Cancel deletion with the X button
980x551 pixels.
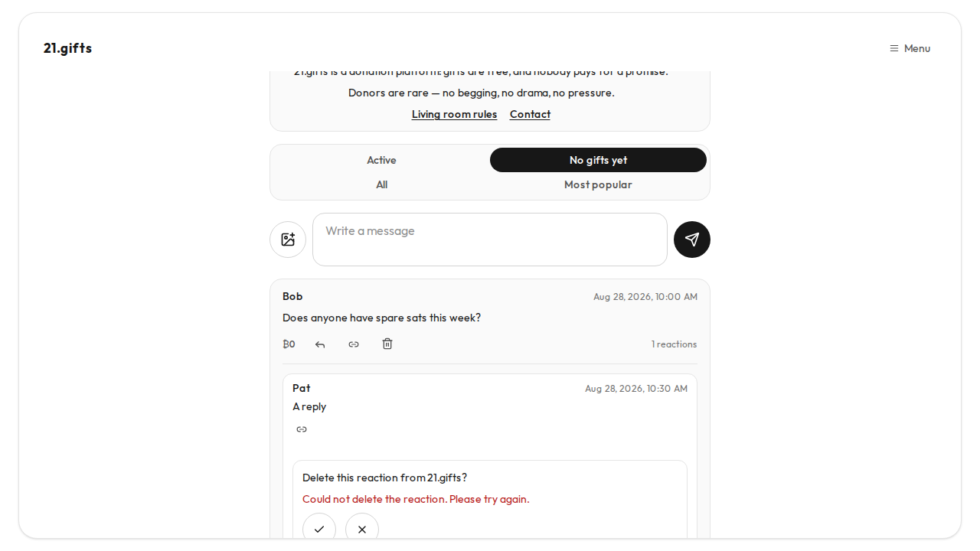tap(362, 529)
